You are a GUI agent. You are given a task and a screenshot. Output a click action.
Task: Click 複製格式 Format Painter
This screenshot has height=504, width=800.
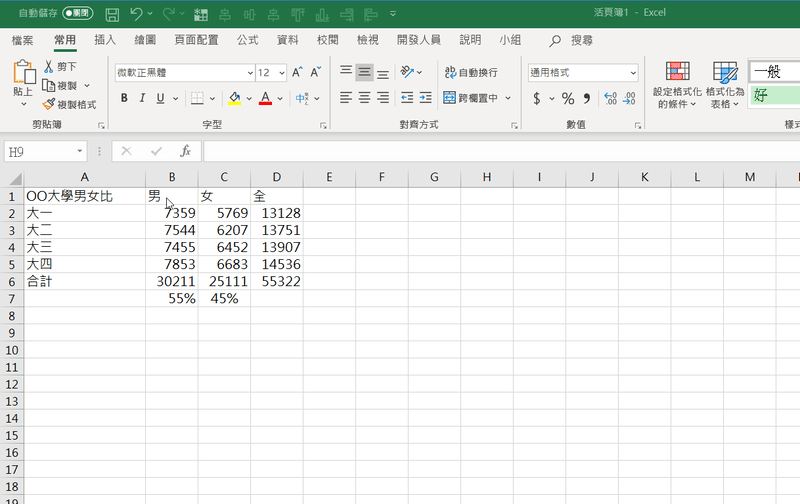(x=69, y=105)
